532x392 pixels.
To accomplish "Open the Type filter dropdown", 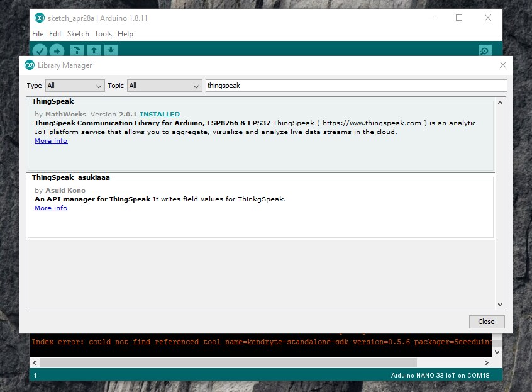I will pyautogui.click(x=75, y=86).
